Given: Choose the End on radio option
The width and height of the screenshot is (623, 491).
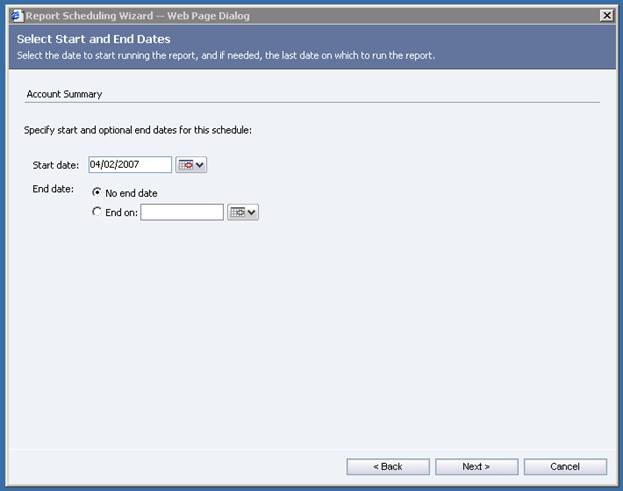Looking at the screenshot, I should tap(97, 212).
